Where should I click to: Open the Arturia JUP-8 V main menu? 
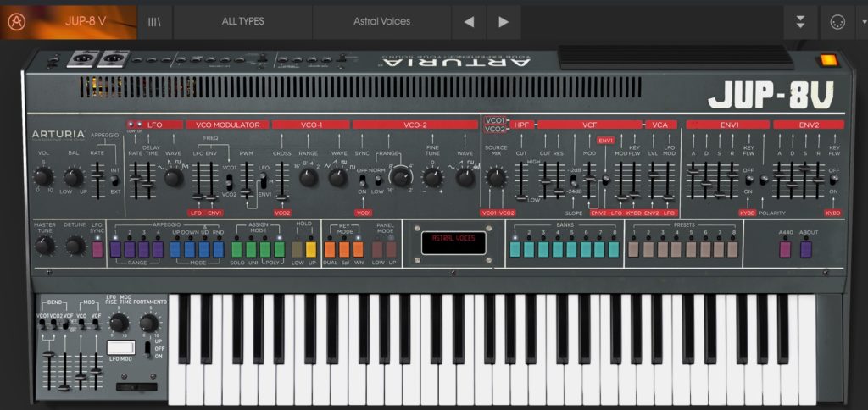(x=68, y=22)
